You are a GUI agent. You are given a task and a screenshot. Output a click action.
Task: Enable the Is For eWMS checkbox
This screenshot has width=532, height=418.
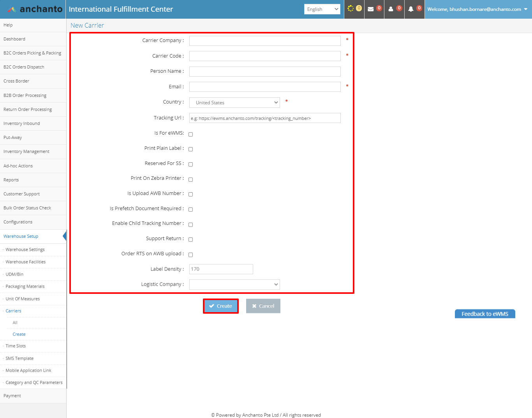(x=190, y=134)
